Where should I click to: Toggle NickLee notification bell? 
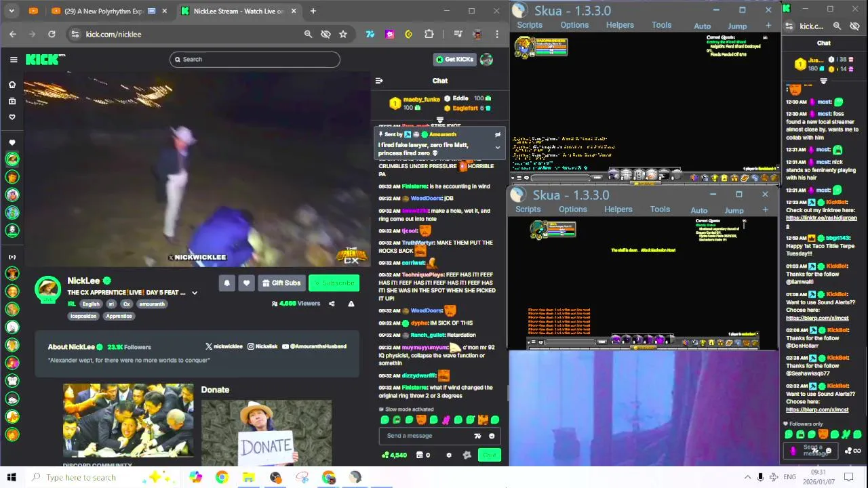[227, 283]
